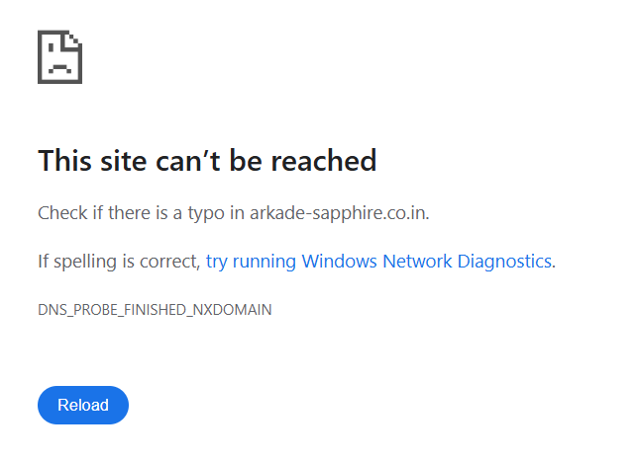Click the word "reached" in the heading
Viewport: 638px width, 458px height.
point(329,160)
